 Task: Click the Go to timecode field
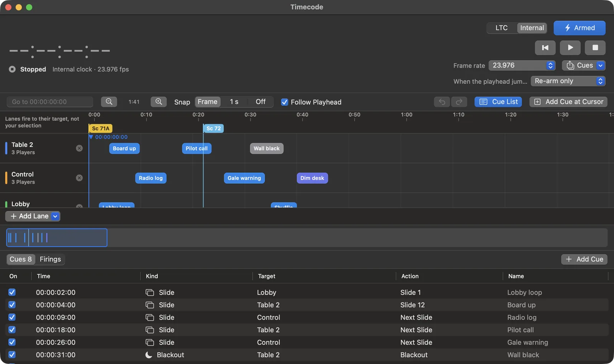[50, 102]
